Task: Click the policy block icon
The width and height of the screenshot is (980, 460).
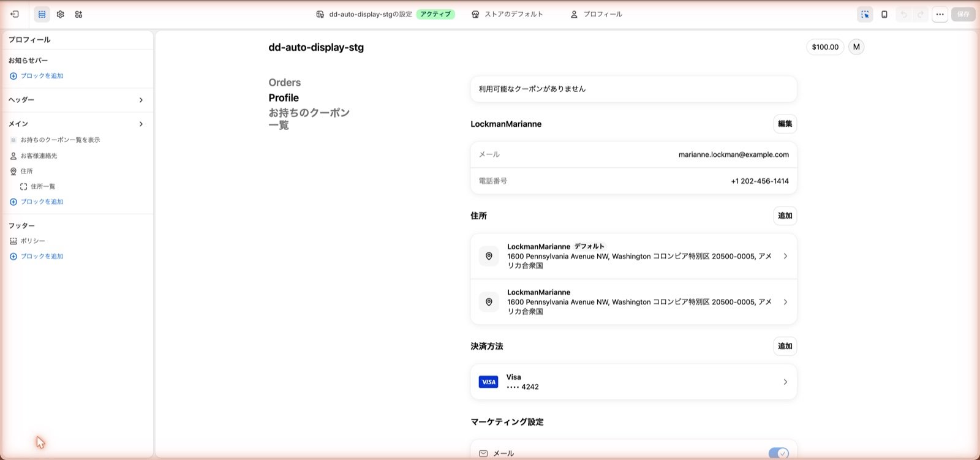Action: 13,241
